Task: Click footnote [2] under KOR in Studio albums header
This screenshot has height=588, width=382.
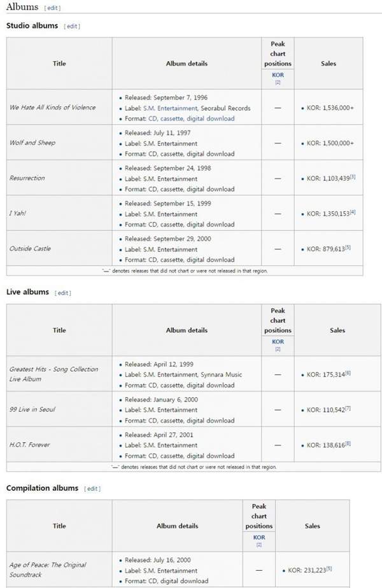Action: click(x=278, y=83)
